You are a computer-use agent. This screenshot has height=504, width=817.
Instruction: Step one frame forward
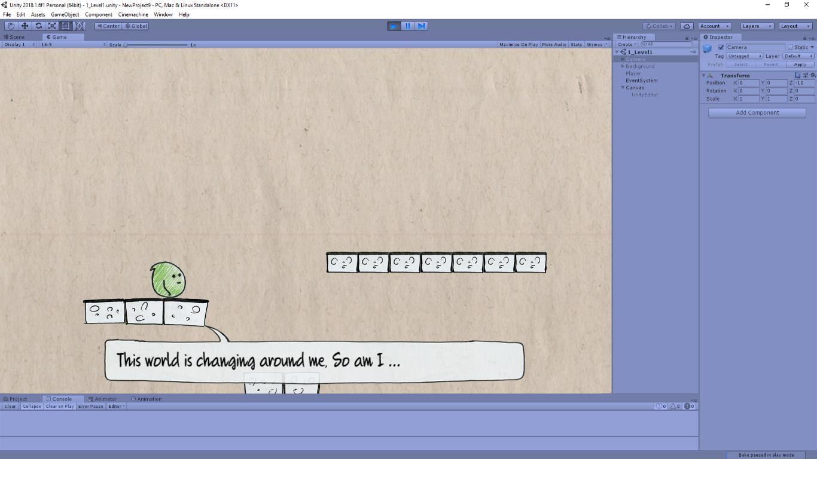[421, 26]
